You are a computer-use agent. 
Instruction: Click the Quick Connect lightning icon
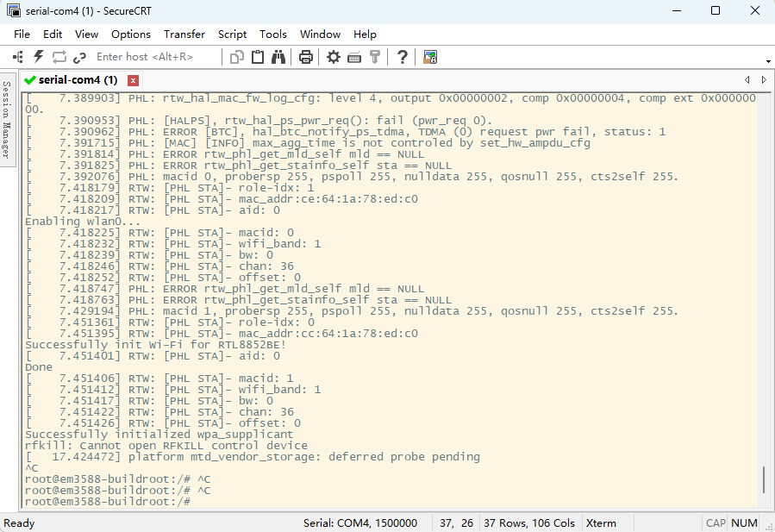(x=39, y=57)
